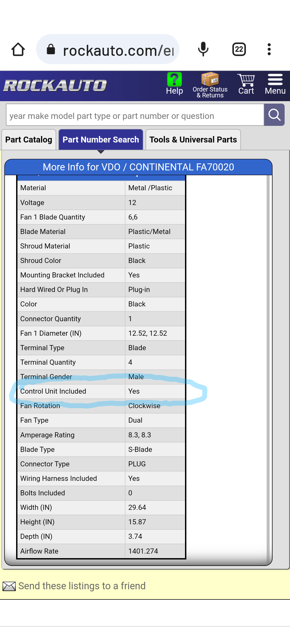The height and width of the screenshot is (644, 290).
Task: Click the More Info for VDO header bar
Action: (x=139, y=167)
